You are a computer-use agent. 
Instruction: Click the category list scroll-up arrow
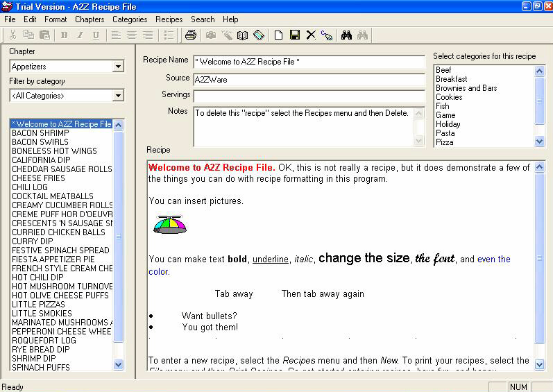539,71
